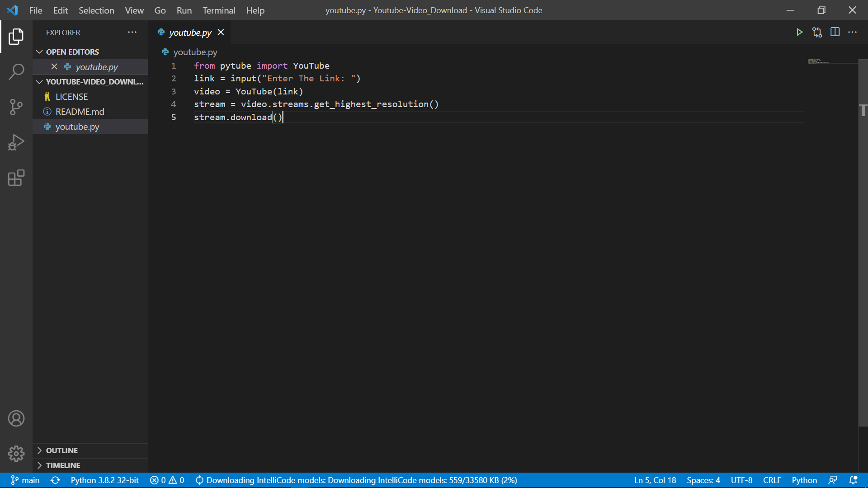
Task: Click get_highest_resolution on line 4
Action: (371, 104)
